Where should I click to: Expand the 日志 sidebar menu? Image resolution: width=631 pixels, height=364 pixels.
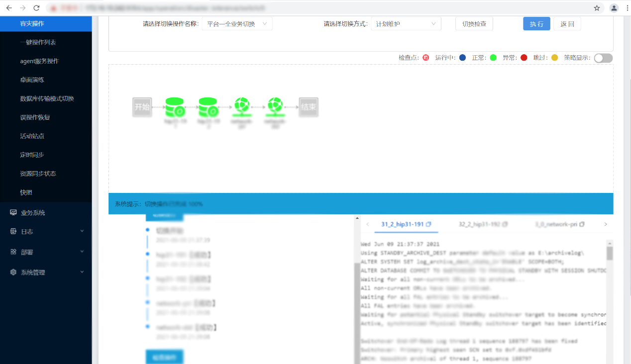click(46, 231)
